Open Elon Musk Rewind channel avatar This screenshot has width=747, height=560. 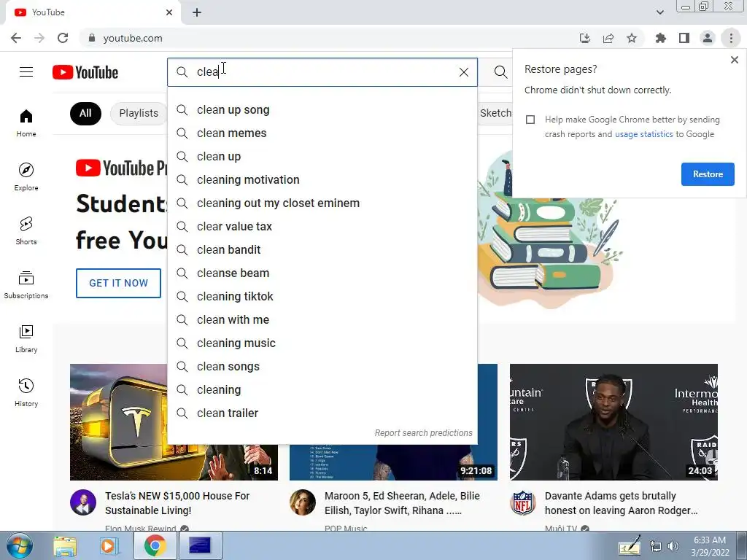coord(83,502)
